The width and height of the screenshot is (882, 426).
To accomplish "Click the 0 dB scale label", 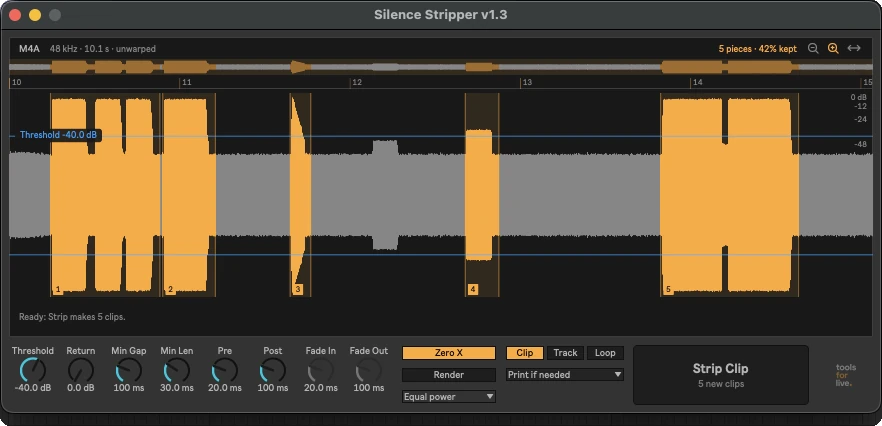I will tap(859, 97).
